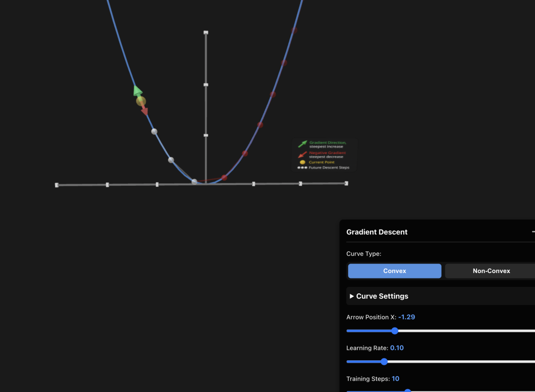Click the 'Gradient Descent' panel title

376,232
